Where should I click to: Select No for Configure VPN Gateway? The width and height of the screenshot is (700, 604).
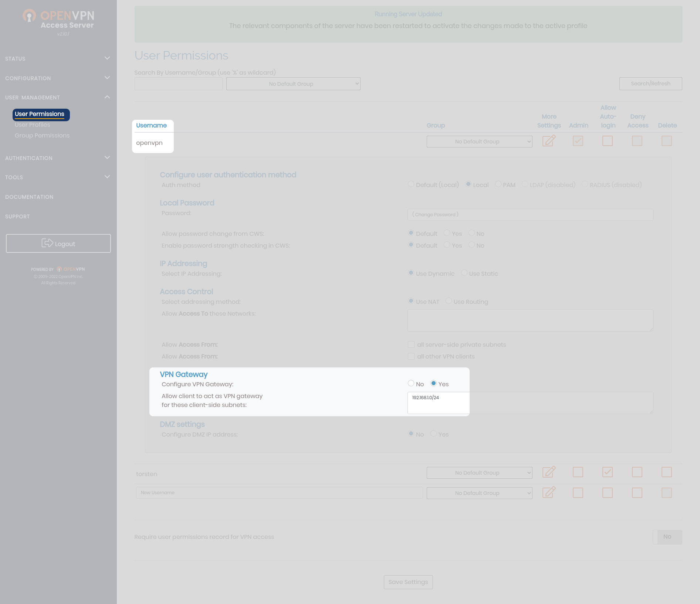(x=411, y=383)
